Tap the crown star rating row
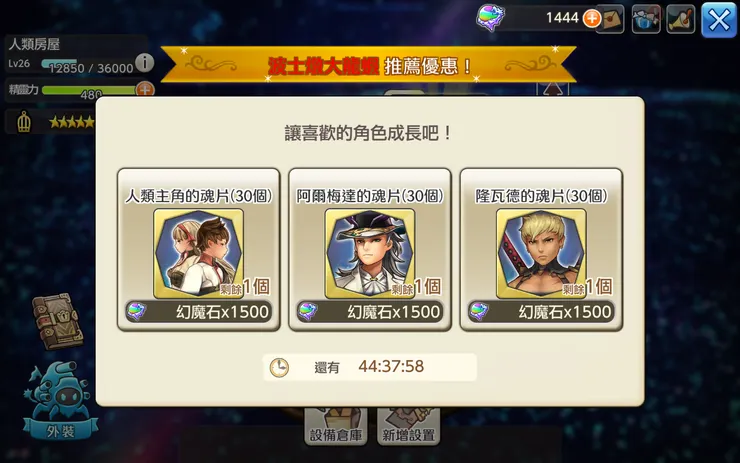 (x=52, y=122)
